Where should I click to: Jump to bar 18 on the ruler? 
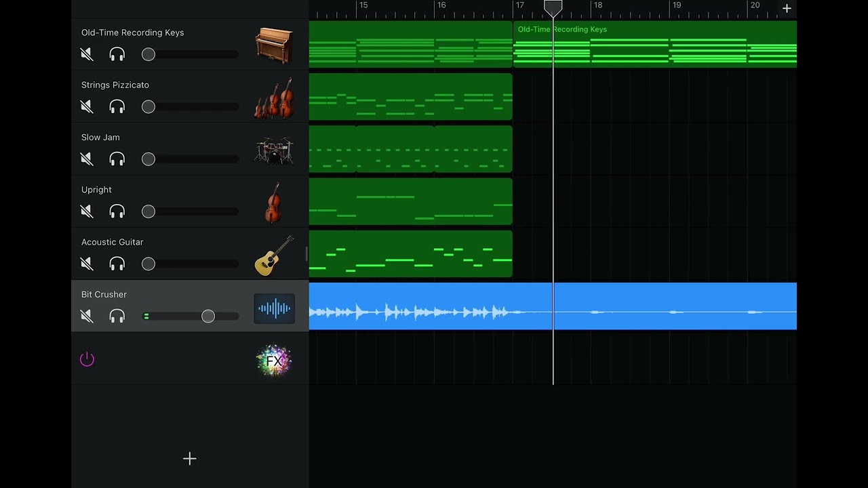click(x=598, y=5)
